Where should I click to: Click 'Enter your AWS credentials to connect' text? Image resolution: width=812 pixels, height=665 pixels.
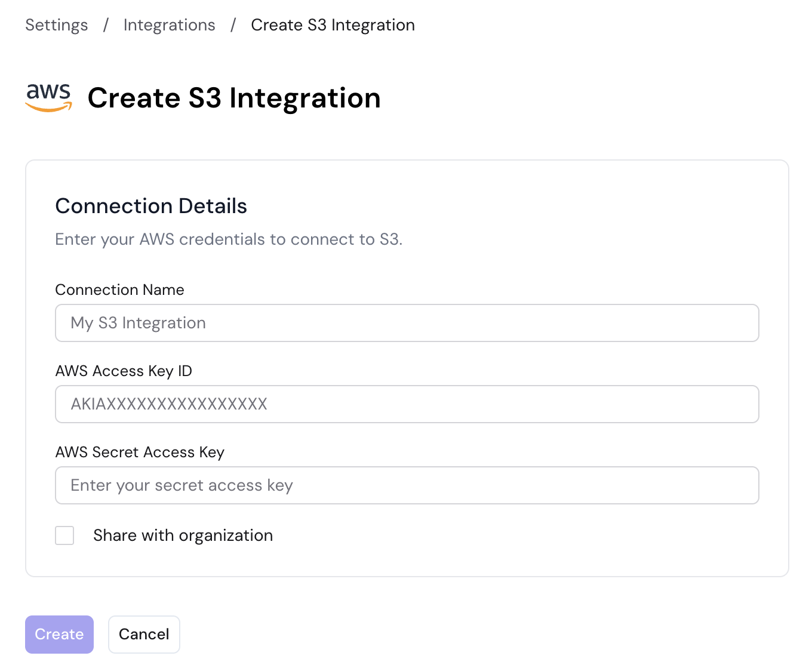coord(229,239)
